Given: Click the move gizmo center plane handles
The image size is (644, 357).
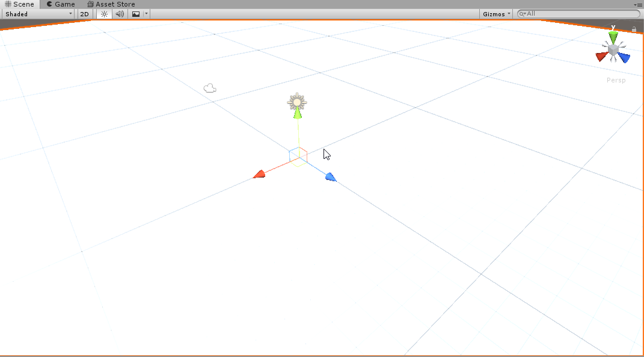Looking at the screenshot, I should pos(298,157).
